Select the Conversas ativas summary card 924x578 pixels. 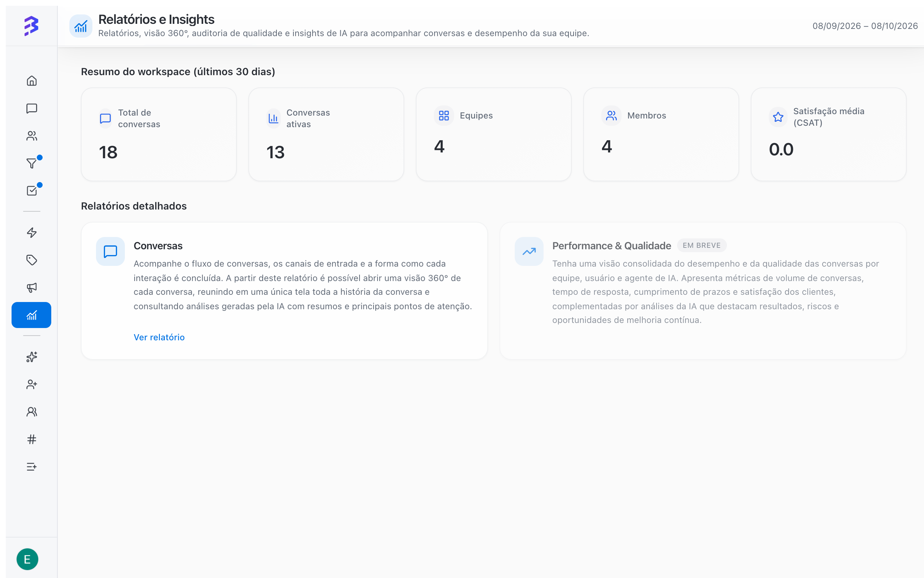326,134
